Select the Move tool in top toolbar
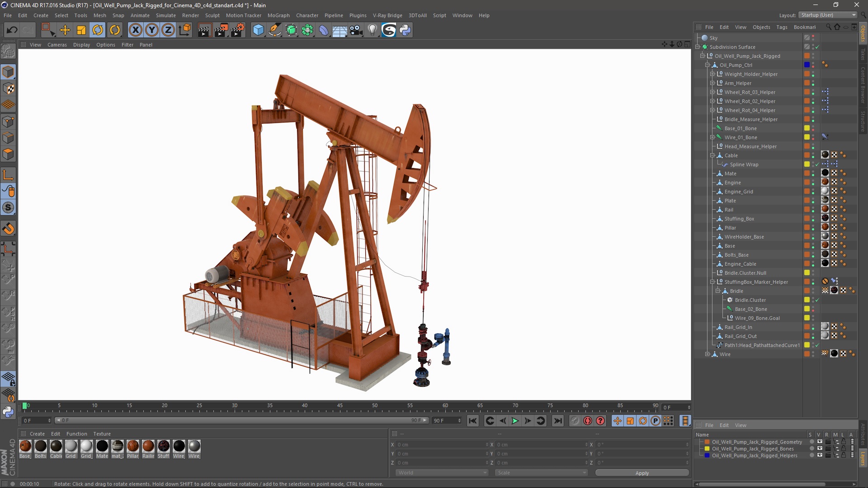868x488 pixels. 65,30
